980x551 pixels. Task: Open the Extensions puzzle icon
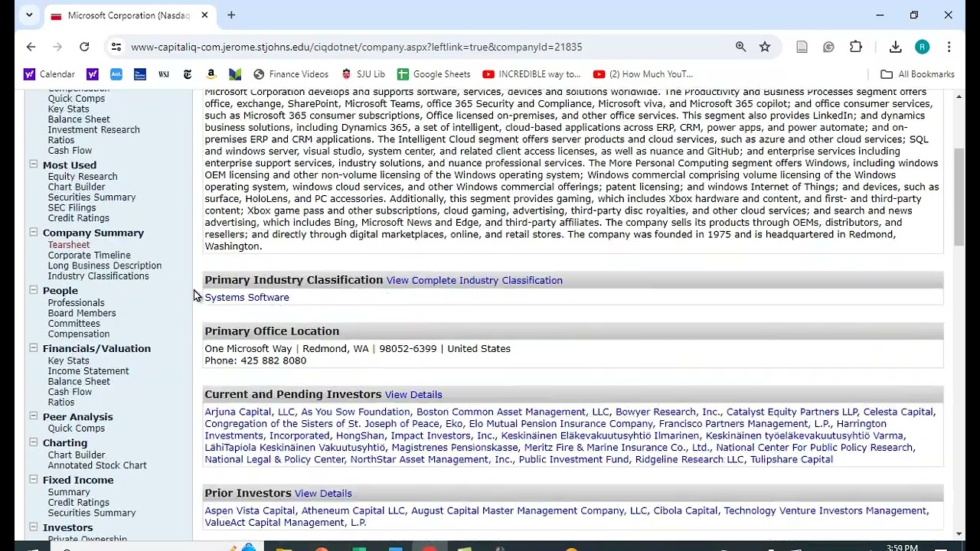(x=856, y=47)
